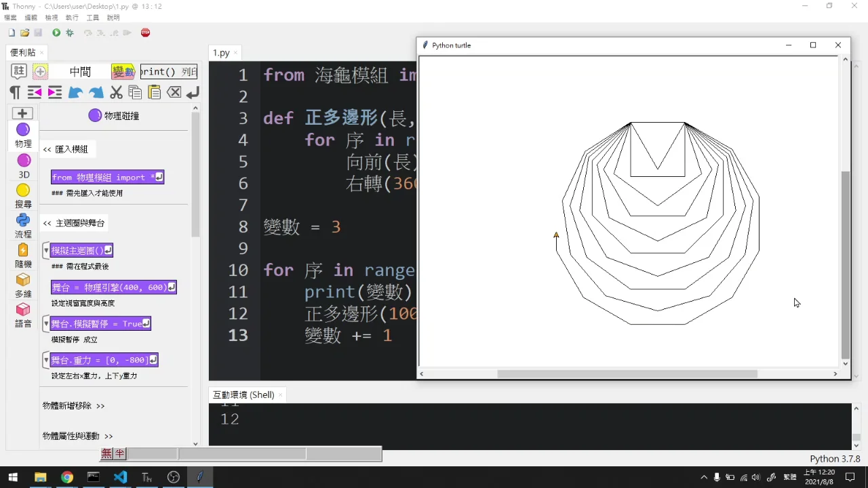
Task: Click the comment (註) speech bubble icon
Action: pos(19,71)
